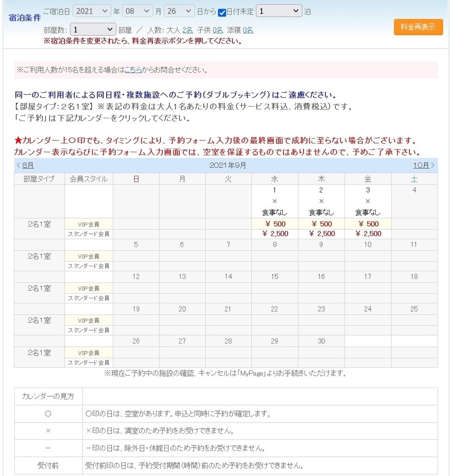Image resolution: width=450 pixels, height=476 pixels.
Task: Click date 19 in the calendar
Action: tap(136, 309)
